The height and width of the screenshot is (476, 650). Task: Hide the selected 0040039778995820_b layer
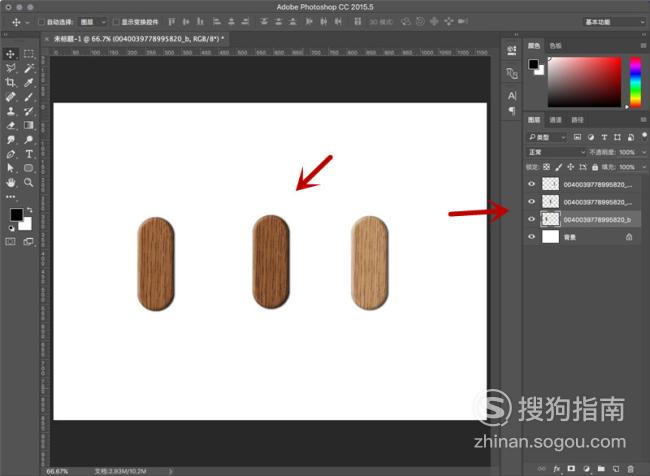[531, 219]
